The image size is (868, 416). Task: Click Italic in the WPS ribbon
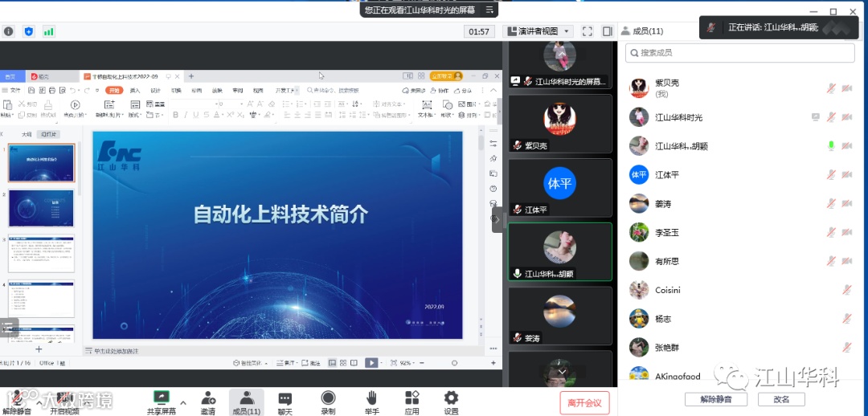[x=186, y=115]
